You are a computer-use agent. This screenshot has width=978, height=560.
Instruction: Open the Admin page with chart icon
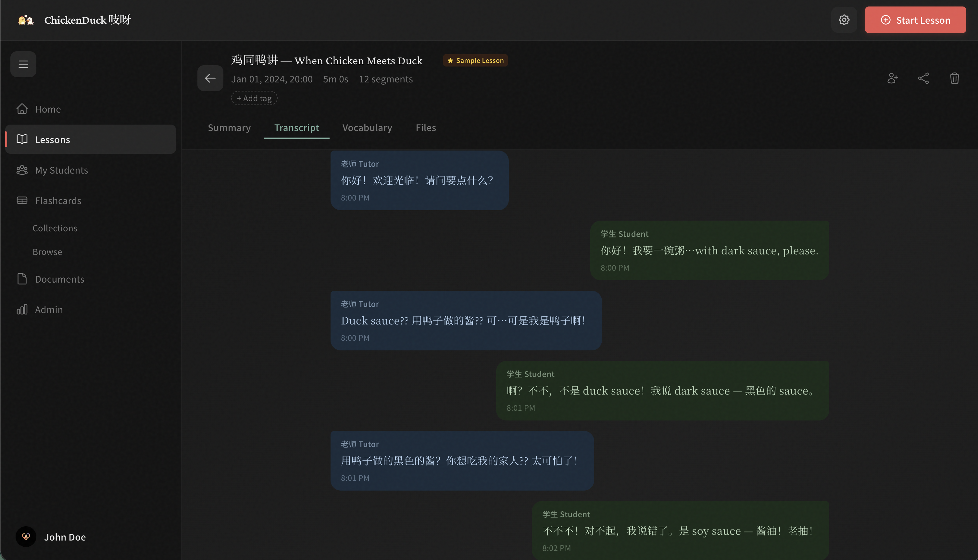tap(48, 310)
